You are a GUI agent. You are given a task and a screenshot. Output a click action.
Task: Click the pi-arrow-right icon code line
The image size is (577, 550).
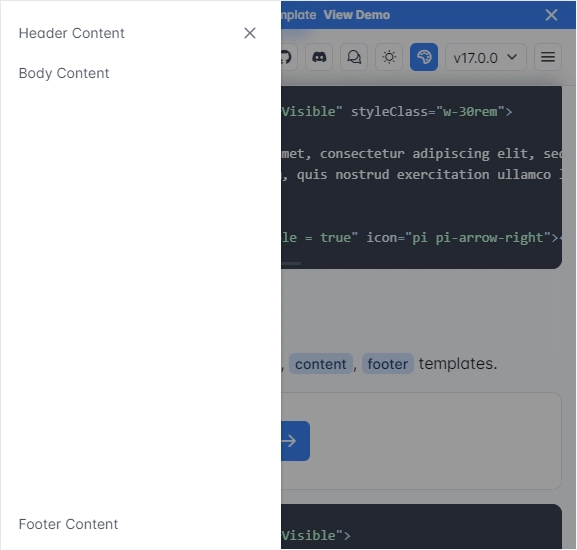(x=420, y=238)
